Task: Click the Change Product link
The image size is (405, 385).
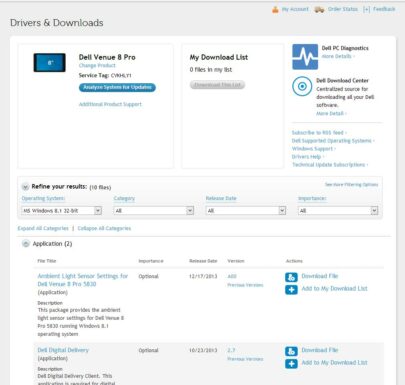Action: point(97,66)
